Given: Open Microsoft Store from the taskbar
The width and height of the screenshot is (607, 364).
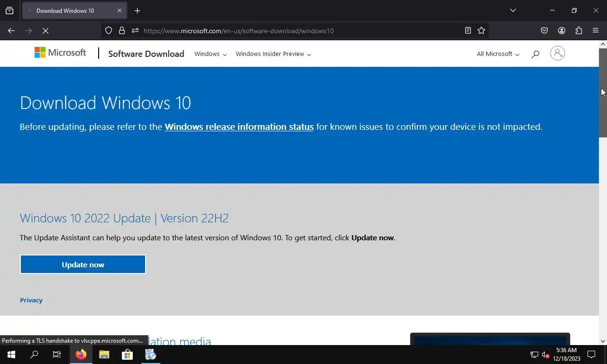Looking at the screenshot, I should pos(127,355).
